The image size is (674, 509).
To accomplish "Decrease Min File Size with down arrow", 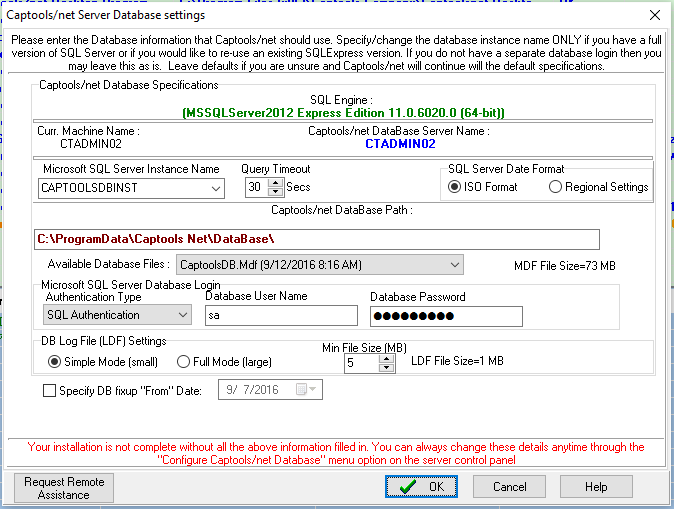I will click(x=386, y=368).
